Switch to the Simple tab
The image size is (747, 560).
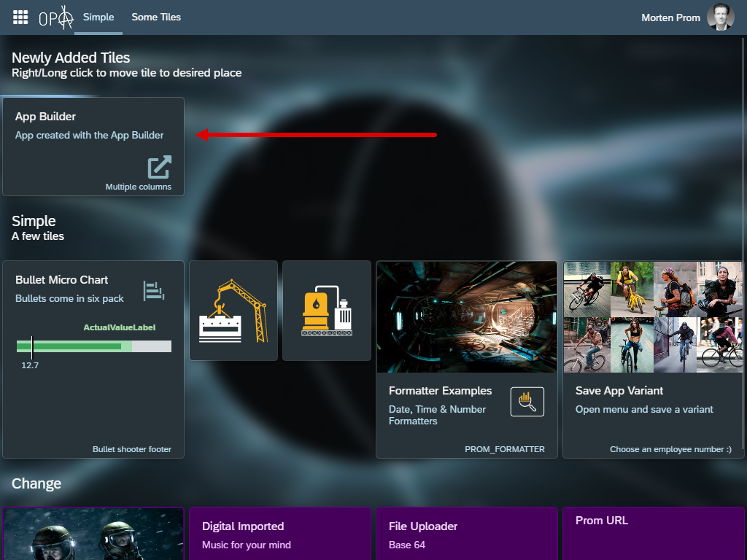pos(98,17)
